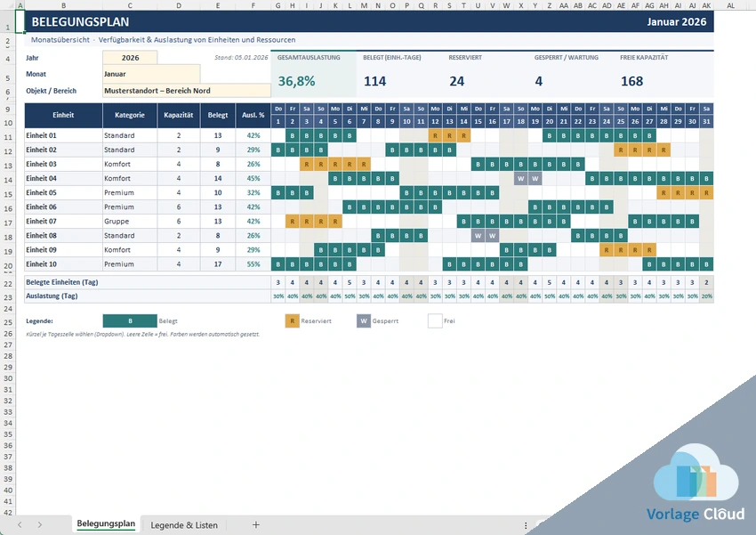
Task: Select Einheit 10's B cell on day 1
Action: [x=277, y=264]
